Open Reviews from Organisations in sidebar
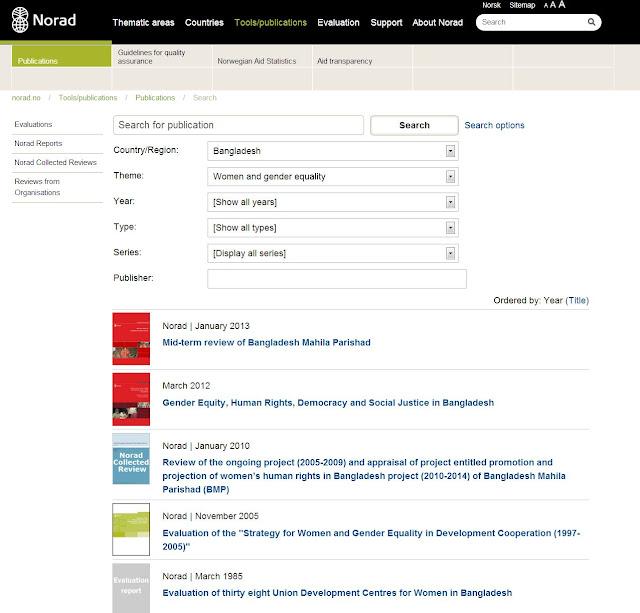640x613 pixels. 37,187
